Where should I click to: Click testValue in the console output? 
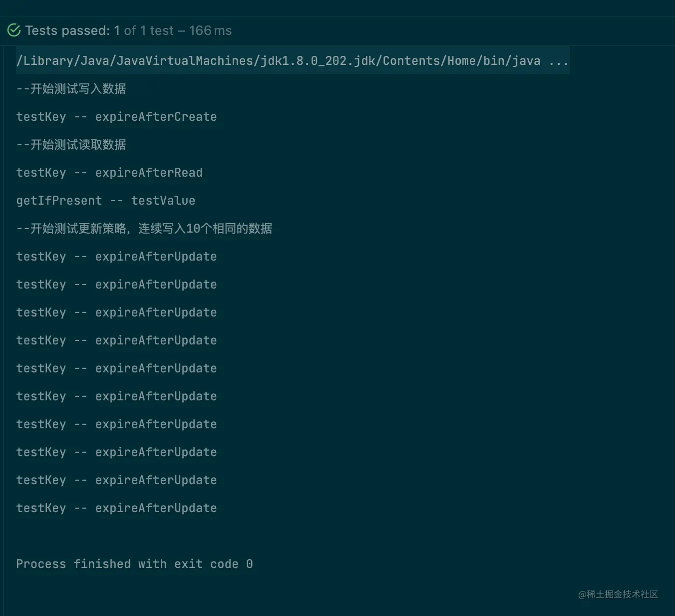tap(163, 201)
